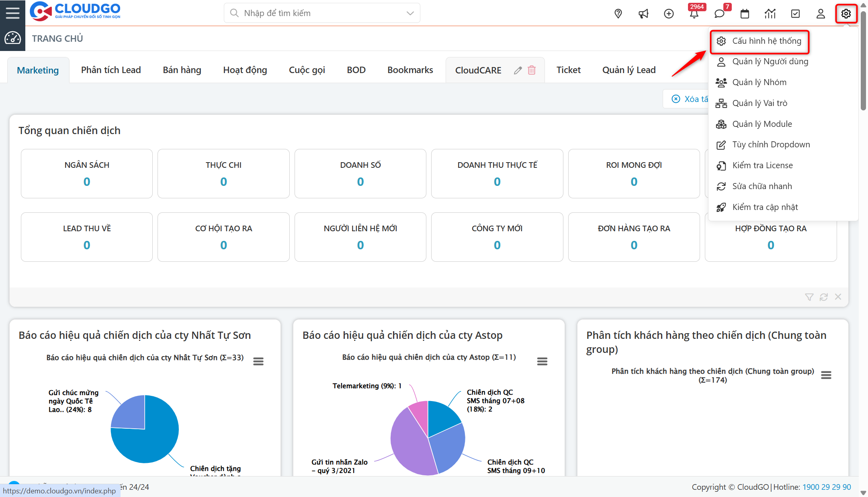Delete the CloudCARE tab via trash icon
Screen dimensions: 868x497
point(532,70)
